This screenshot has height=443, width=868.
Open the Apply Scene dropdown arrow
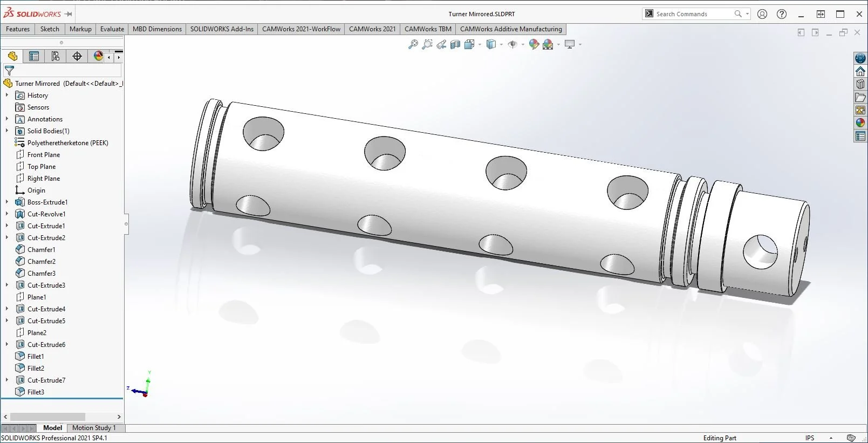click(558, 44)
